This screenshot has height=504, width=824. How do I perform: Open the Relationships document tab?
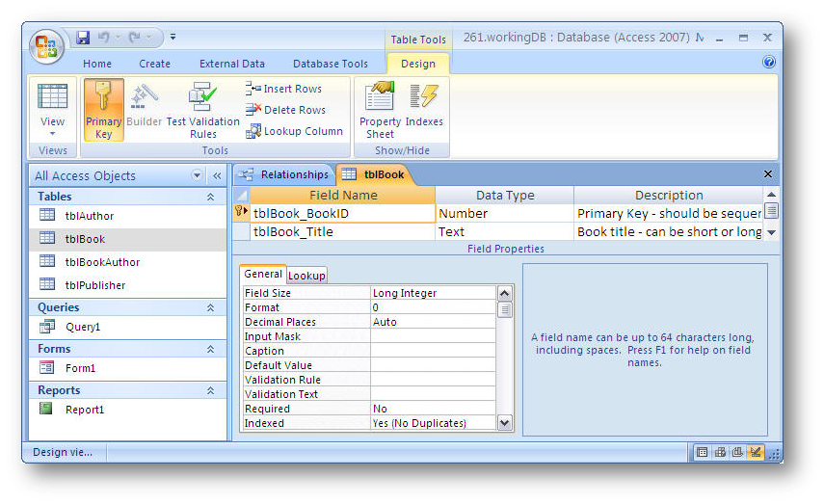[285, 174]
